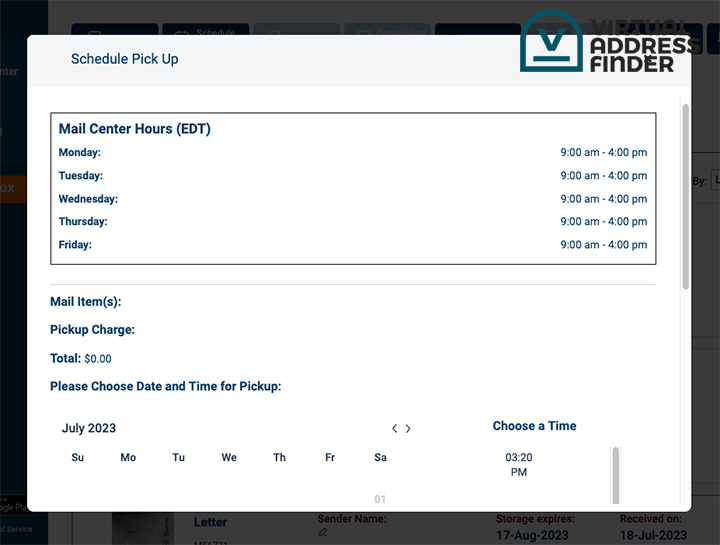Click the modal's vertical scrollbar

pos(686,197)
